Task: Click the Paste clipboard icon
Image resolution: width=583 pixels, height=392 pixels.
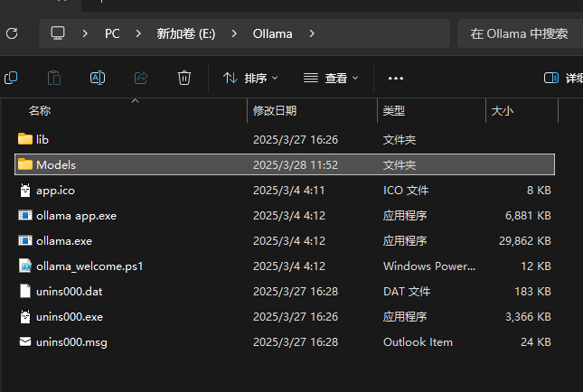Action: pyautogui.click(x=54, y=78)
